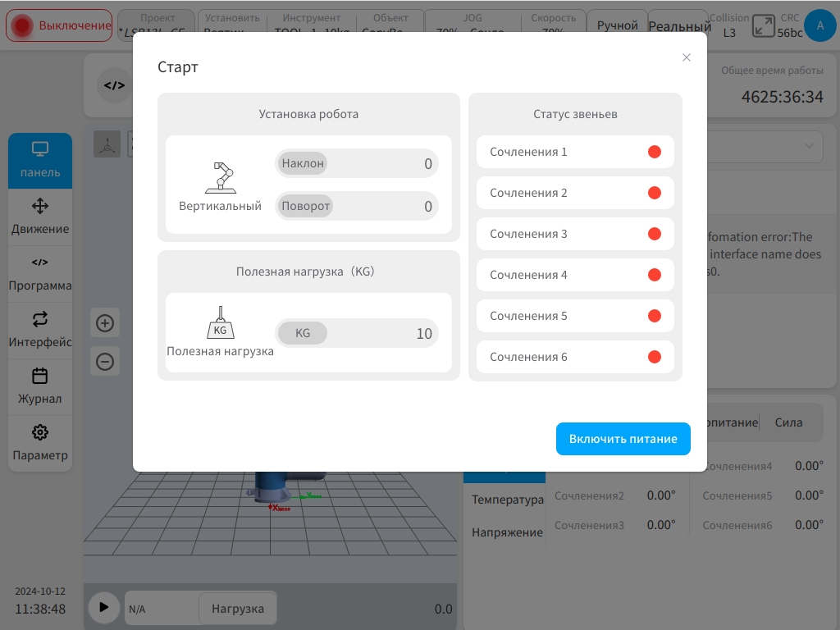
Task: Select the Напряжение tab
Action: (507, 532)
